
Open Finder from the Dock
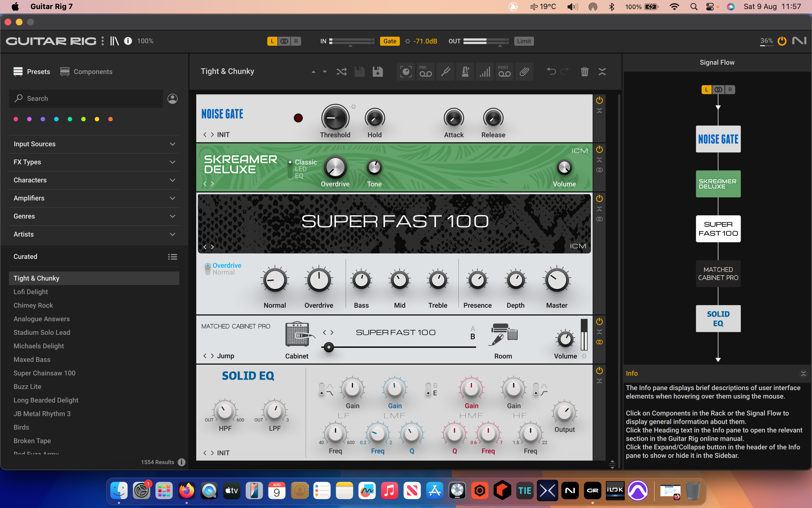(x=119, y=491)
